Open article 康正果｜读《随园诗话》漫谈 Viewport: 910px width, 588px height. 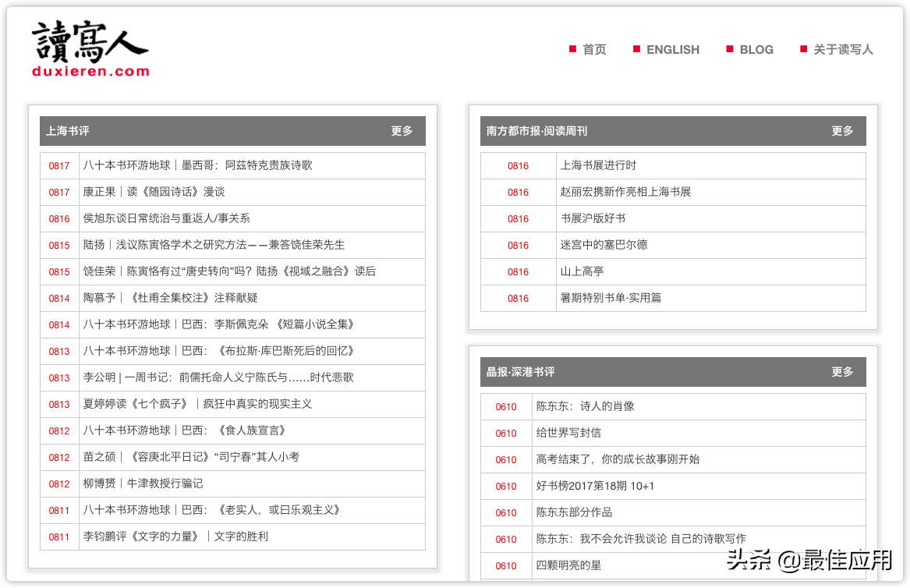coord(154,192)
